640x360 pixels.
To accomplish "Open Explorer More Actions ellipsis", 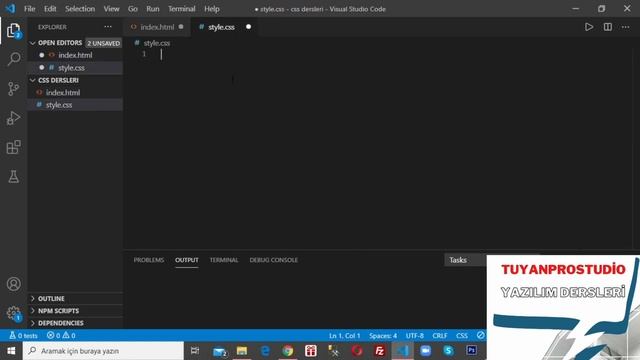I will pyautogui.click(x=108, y=27).
